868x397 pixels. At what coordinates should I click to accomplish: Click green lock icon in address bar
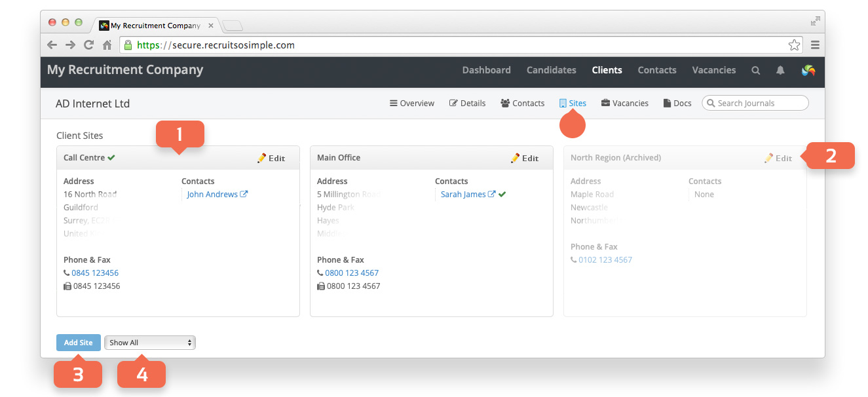(x=128, y=45)
